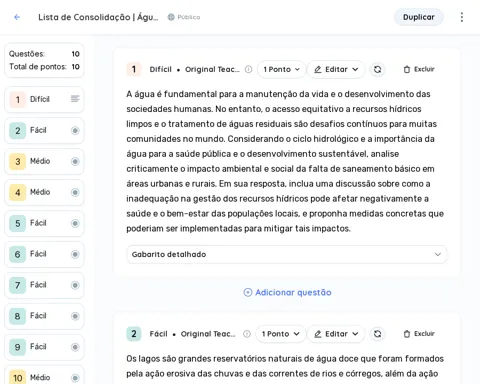The width and height of the screenshot is (480, 384).
Task: Click radio-type icon on sidebar item 3 Médio
Action: (x=75, y=161)
